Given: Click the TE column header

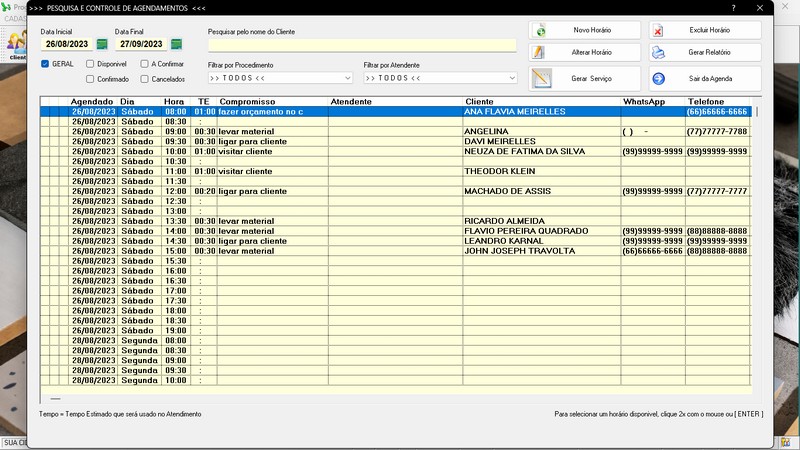Looking at the screenshot, I should click(x=204, y=102).
